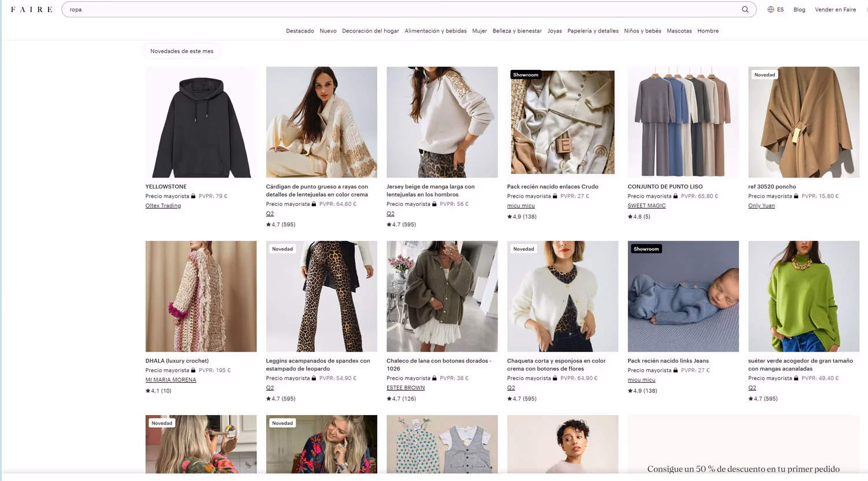The image size is (868, 481).
Task: Visit the Oltex Trading brand link
Action: tap(163, 206)
